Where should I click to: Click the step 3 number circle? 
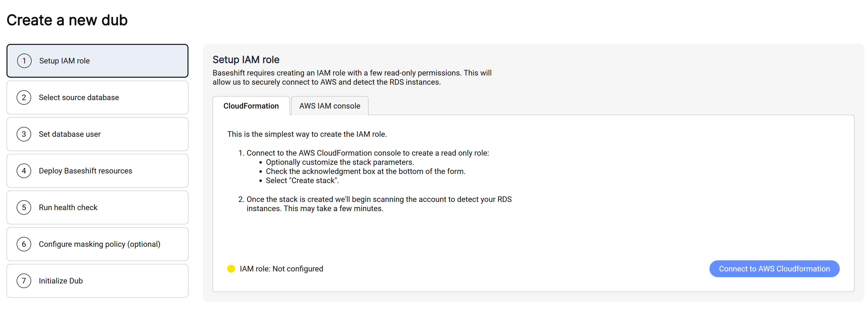point(24,134)
